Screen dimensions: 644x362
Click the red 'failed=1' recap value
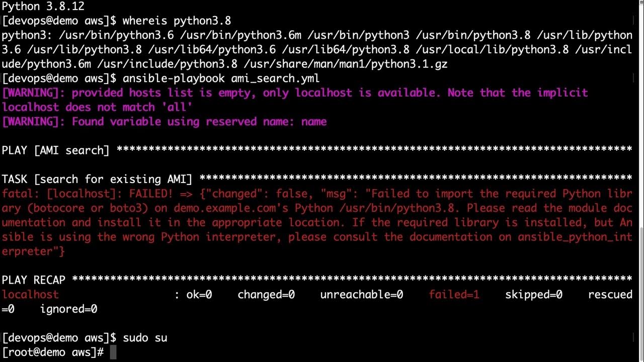coord(454,295)
